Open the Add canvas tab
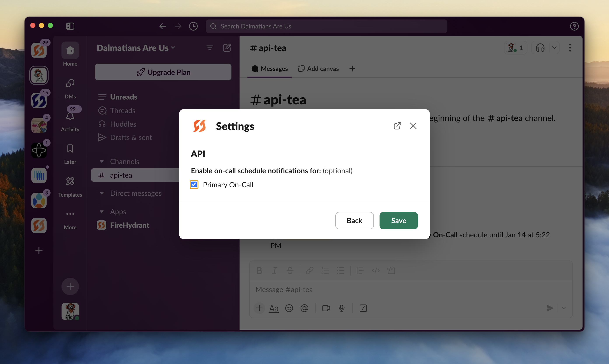This screenshot has width=609, height=364. click(x=318, y=69)
